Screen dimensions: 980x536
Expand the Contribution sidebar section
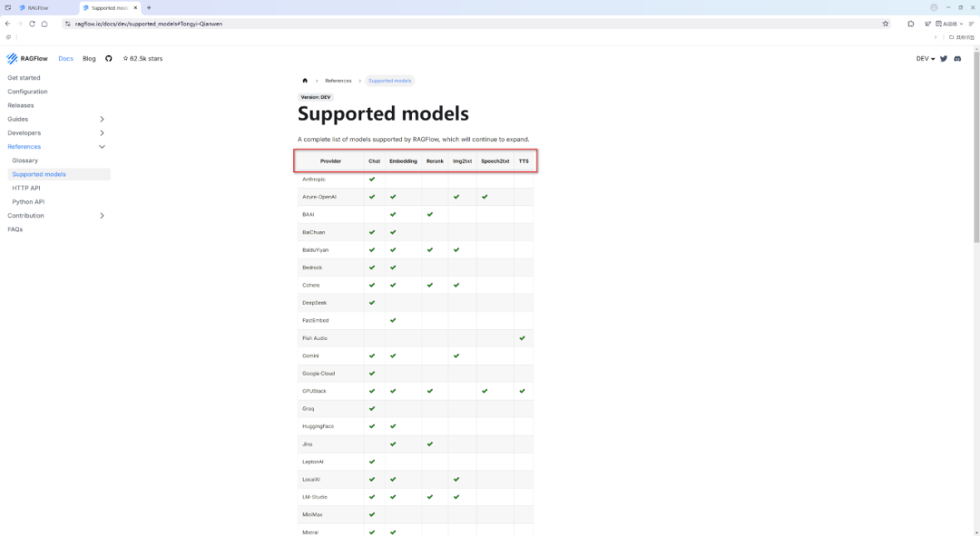click(102, 216)
